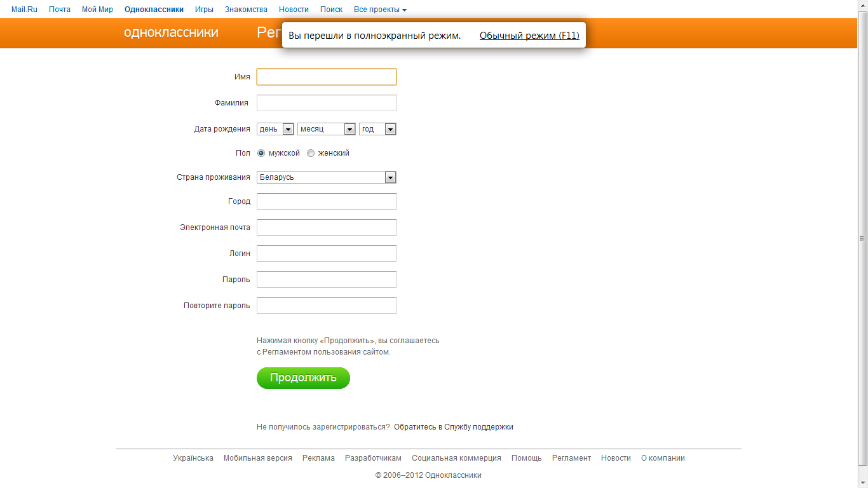The height and width of the screenshot is (488, 868).
Task: Open the Реклама footer link
Action: tap(318, 458)
